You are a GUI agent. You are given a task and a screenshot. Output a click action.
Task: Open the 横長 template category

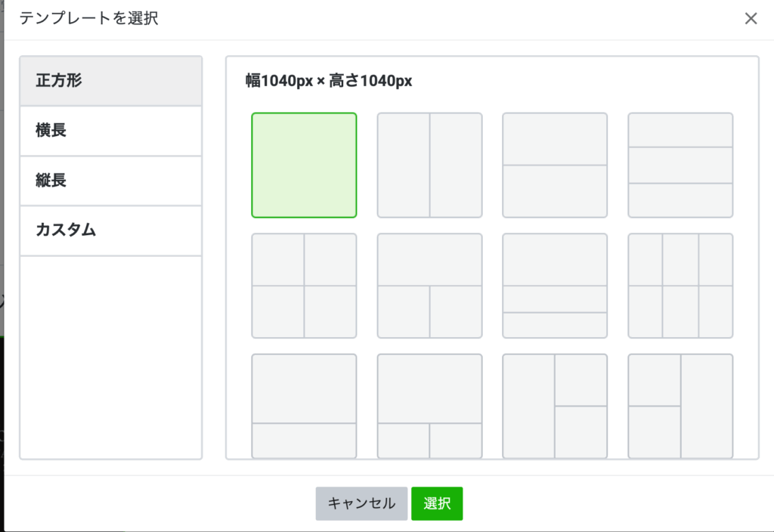click(x=110, y=131)
